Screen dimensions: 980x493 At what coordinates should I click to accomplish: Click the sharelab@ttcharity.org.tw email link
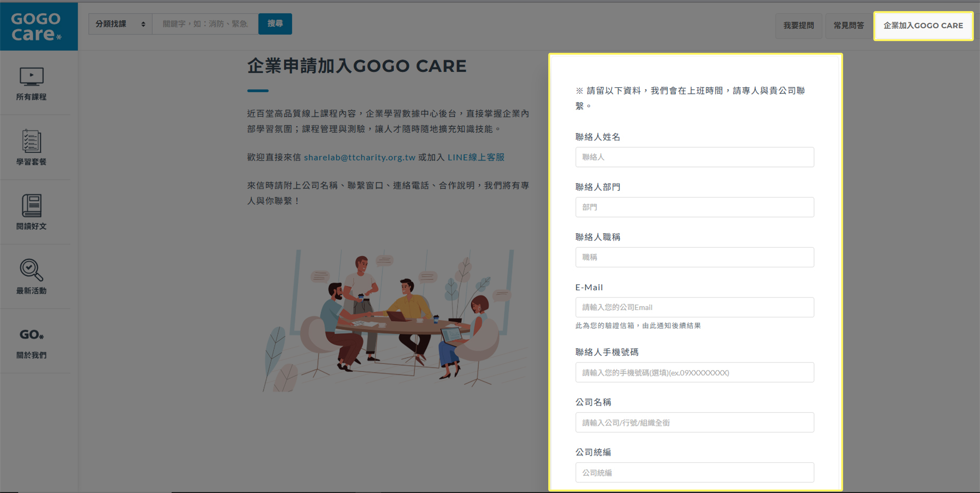click(359, 157)
